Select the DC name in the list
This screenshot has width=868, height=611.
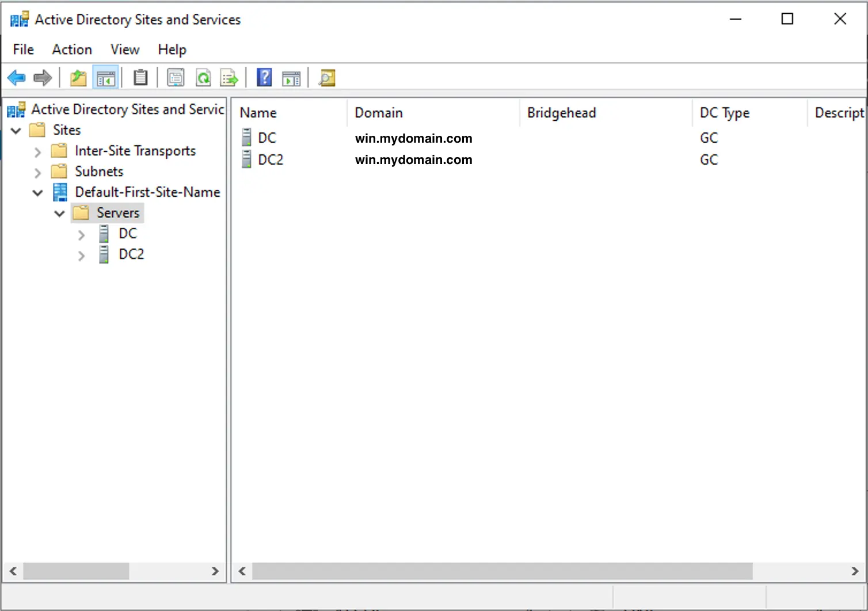pos(267,138)
